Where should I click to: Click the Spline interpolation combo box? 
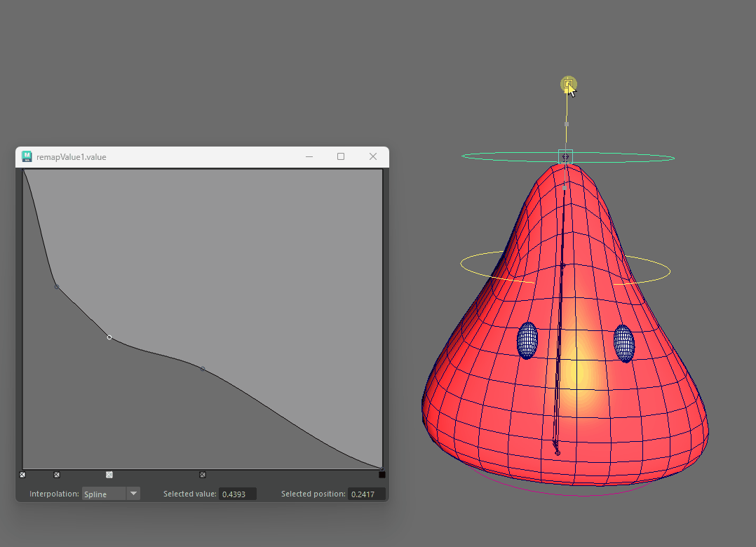click(104, 494)
